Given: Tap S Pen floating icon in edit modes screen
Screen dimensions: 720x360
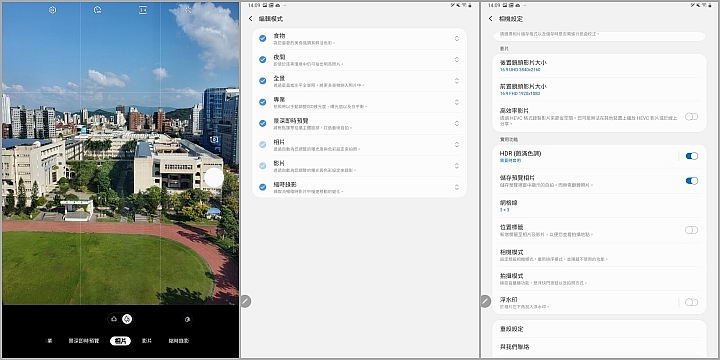Looking at the screenshot, I should (246, 301).
